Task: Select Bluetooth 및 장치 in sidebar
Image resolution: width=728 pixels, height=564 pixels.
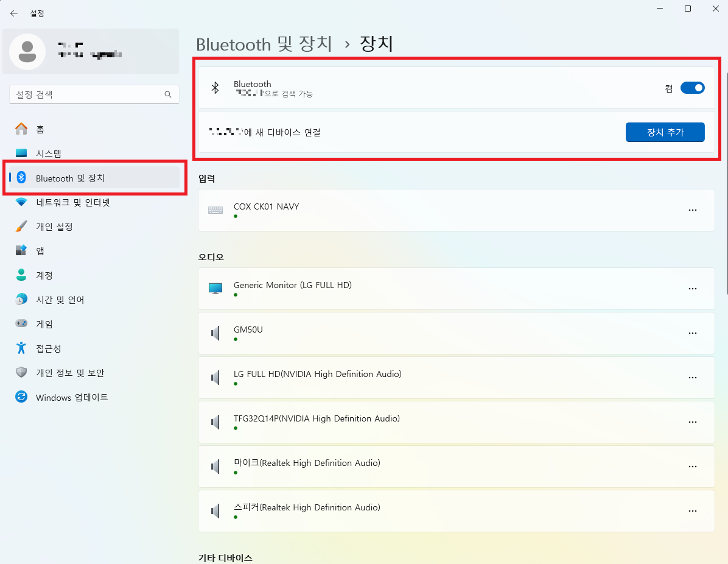Action: [94, 177]
